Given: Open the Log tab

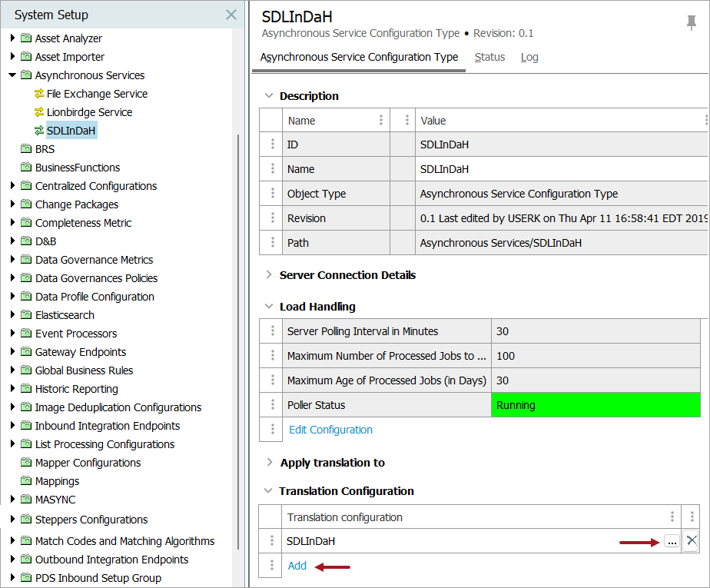Looking at the screenshot, I should [529, 57].
